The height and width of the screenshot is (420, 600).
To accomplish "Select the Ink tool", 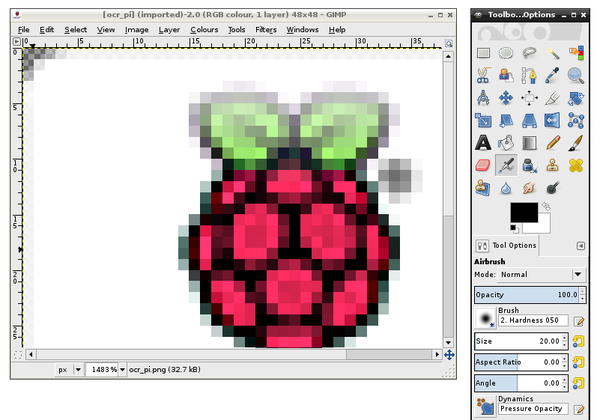I will click(x=529, y=166).
